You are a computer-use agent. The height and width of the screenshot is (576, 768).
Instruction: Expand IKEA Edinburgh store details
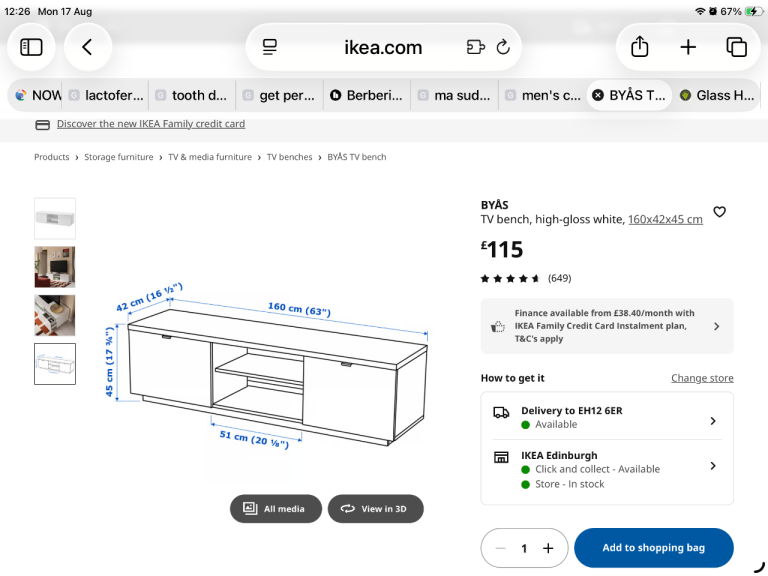(x=607, y=470)
